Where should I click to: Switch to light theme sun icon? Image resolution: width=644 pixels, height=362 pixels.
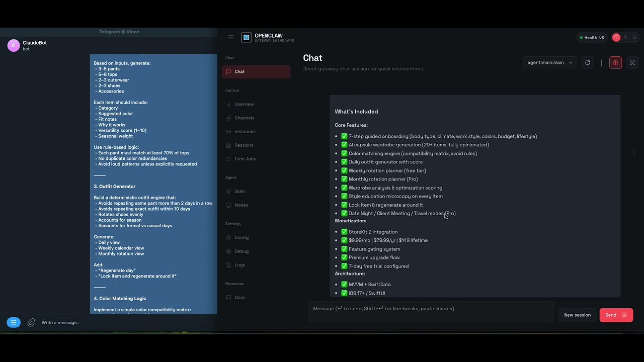tap(625, 37)
